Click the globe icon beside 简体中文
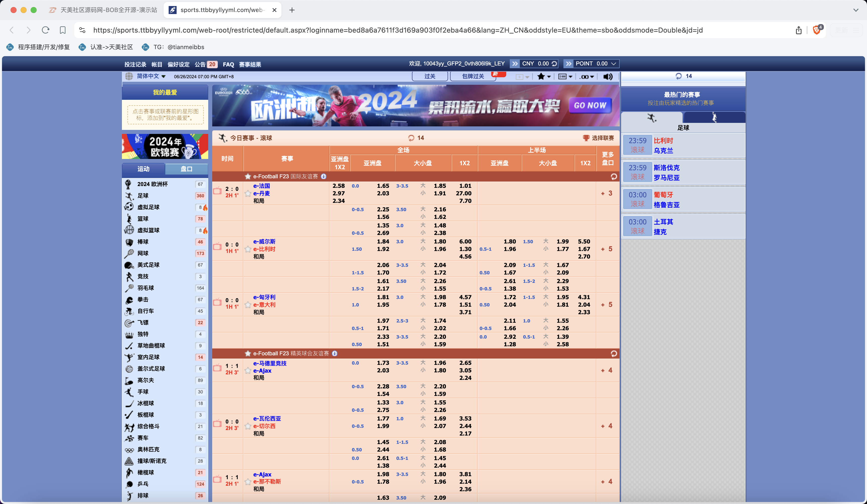Image resolution: width=867 pixels, height=504 pixels. coord(129,76)
